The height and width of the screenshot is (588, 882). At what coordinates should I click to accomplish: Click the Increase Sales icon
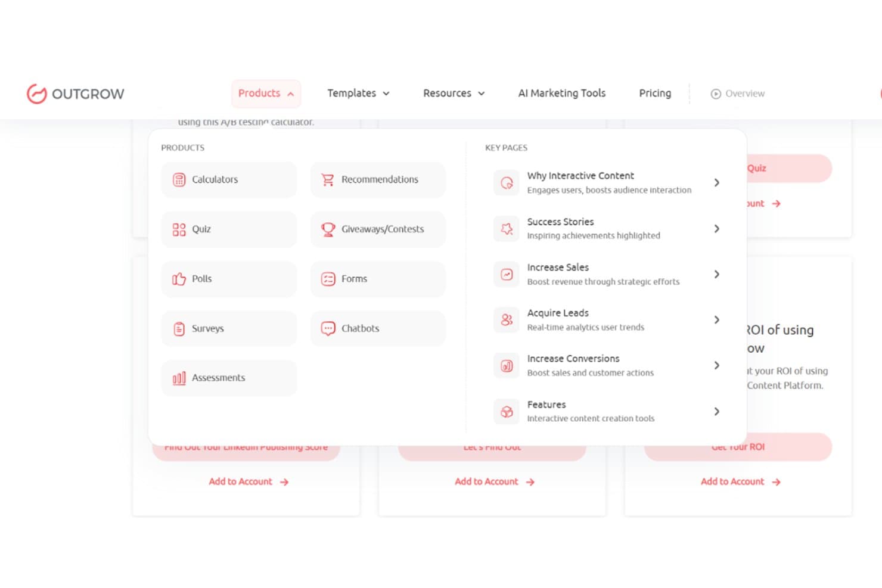point(507,274)
